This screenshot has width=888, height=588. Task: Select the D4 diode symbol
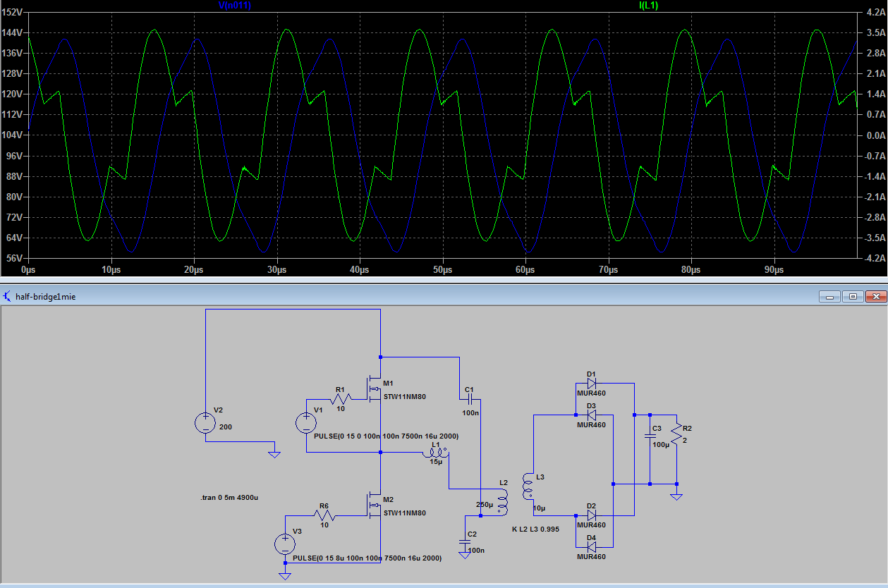[591, 547]
